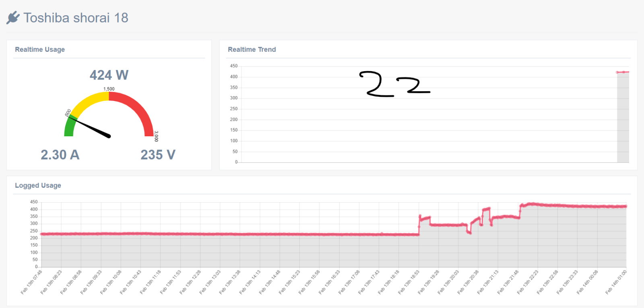Click the "400" axis label in Realtime Trend
Screen dimensions: 644x308
pos(234,77)
